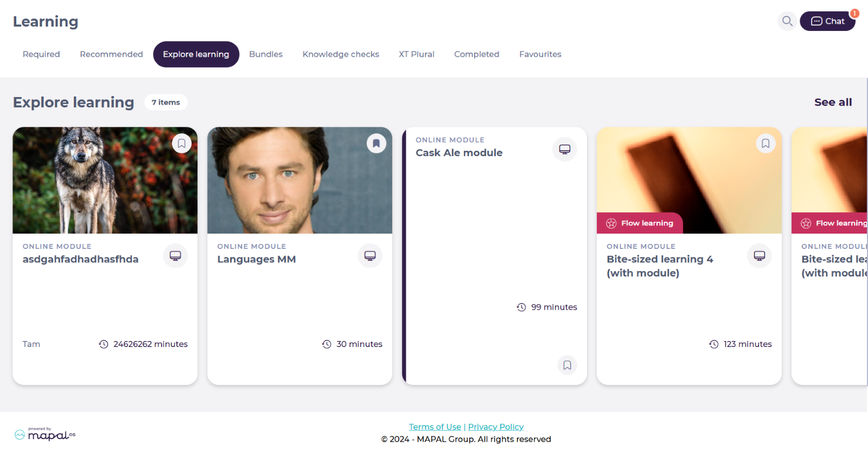
Task: Open the Languages MM portrait thumbnail
Action: 299,181
